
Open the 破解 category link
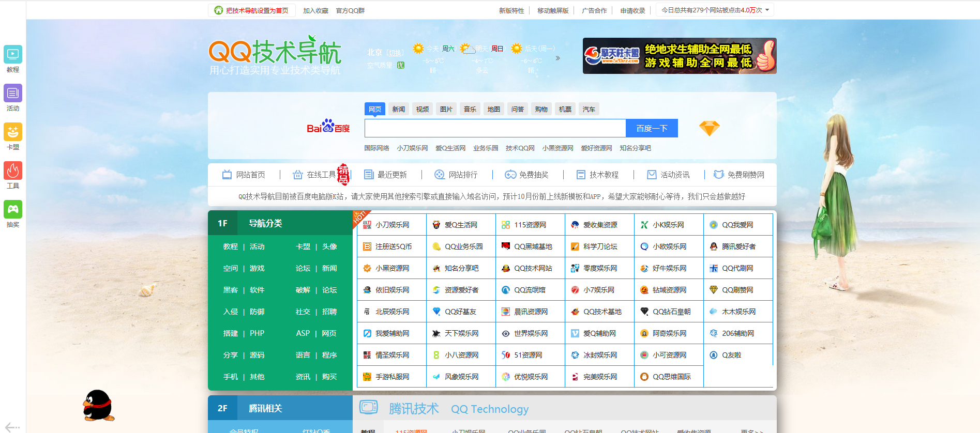pyautogui.click(x=303, y=290)
